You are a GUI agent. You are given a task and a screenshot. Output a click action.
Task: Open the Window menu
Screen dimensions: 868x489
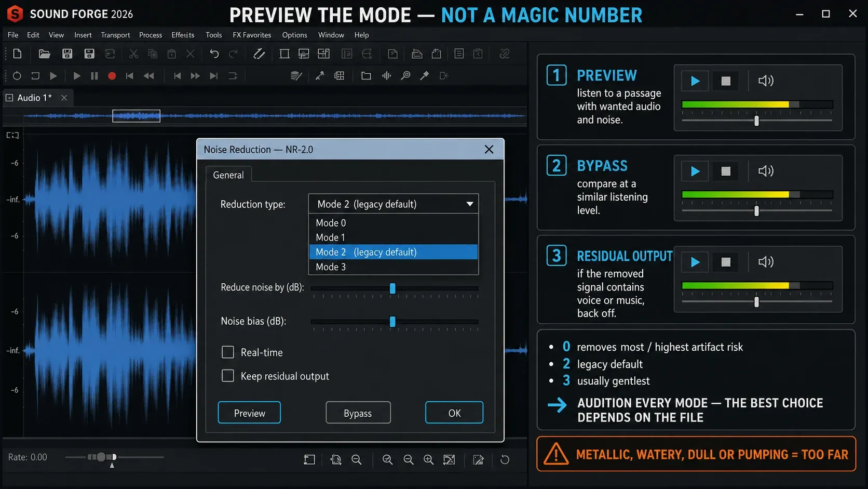331,35
